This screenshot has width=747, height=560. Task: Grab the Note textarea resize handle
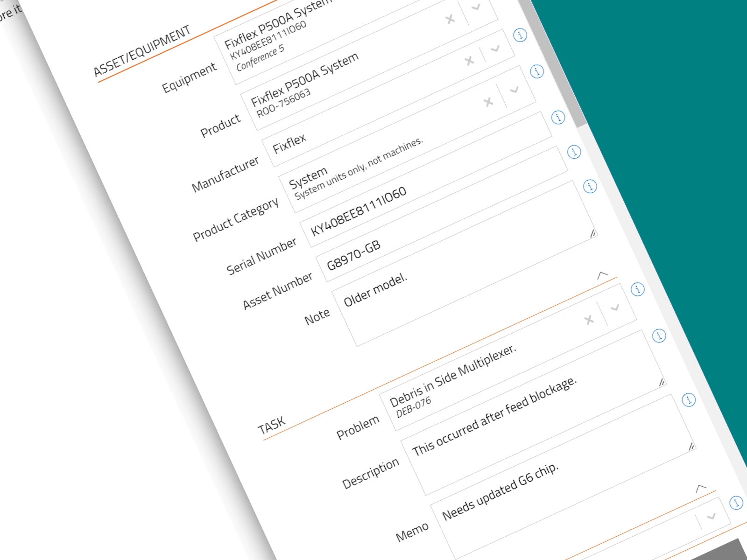coord(593,233)
